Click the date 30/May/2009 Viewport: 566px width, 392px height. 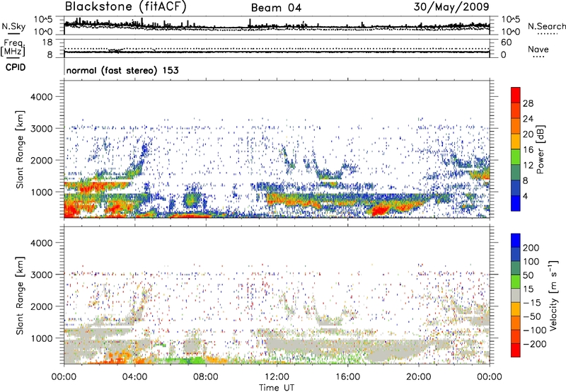pyautogui.click(x=451, y=7)
